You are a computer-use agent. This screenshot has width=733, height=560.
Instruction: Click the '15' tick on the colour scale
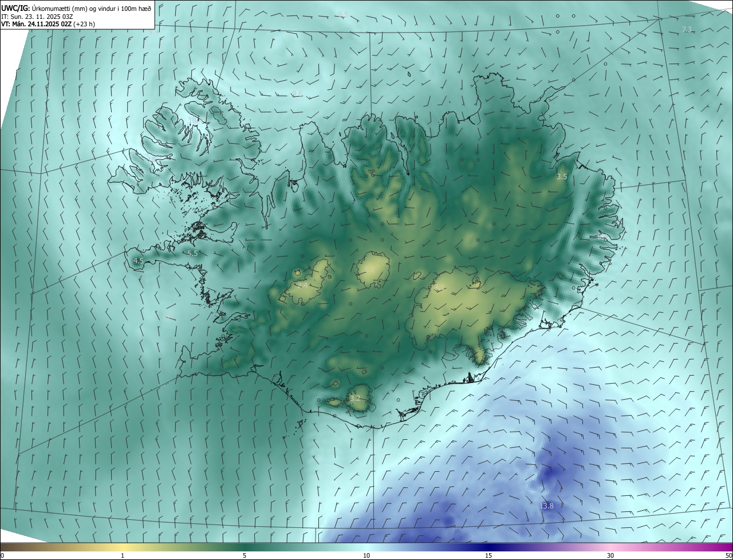(488, 555)
